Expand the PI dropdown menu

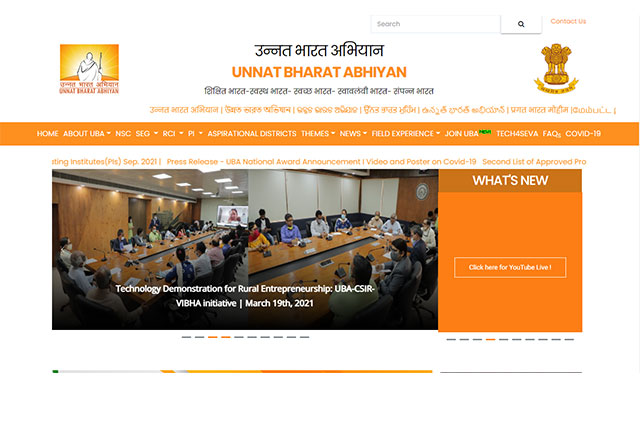(195, 133)
